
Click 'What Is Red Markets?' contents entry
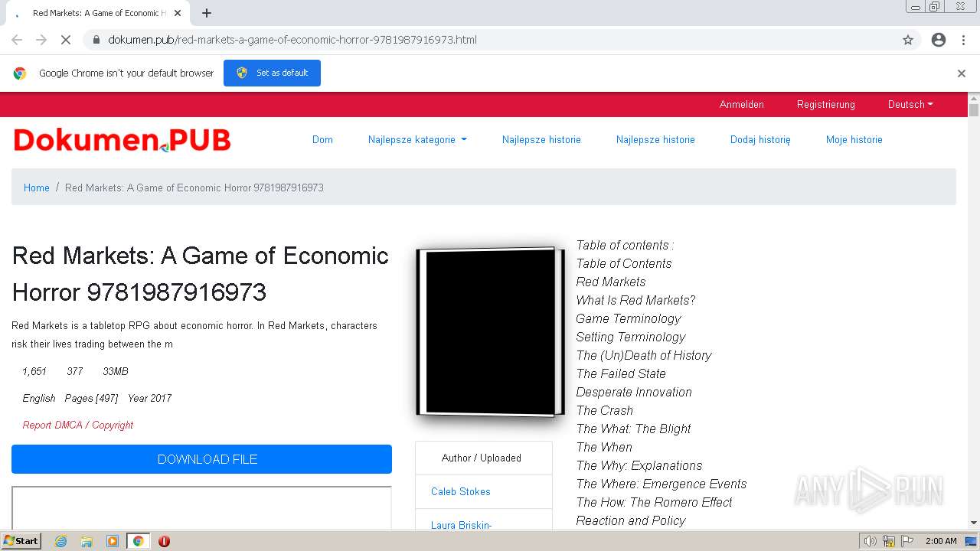point(635,300)
